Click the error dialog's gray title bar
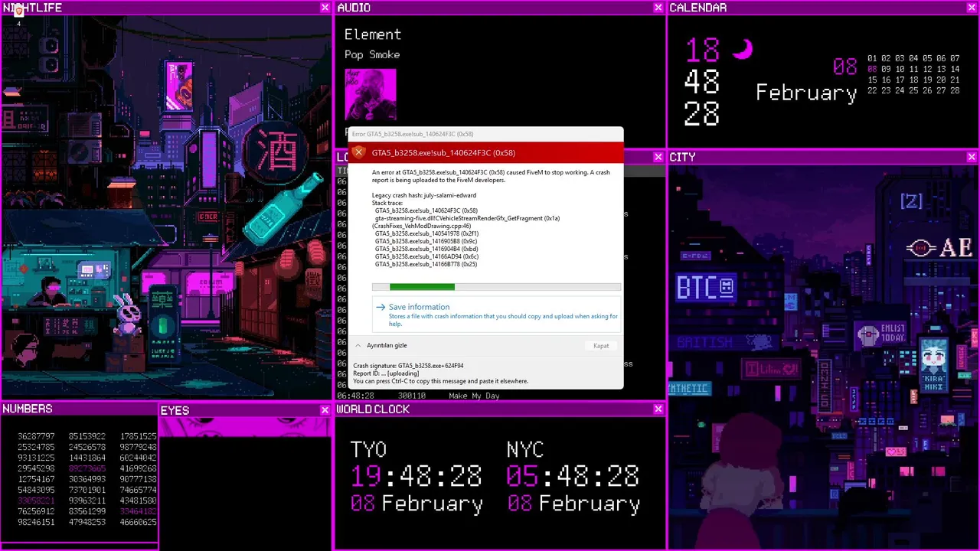 485,134
